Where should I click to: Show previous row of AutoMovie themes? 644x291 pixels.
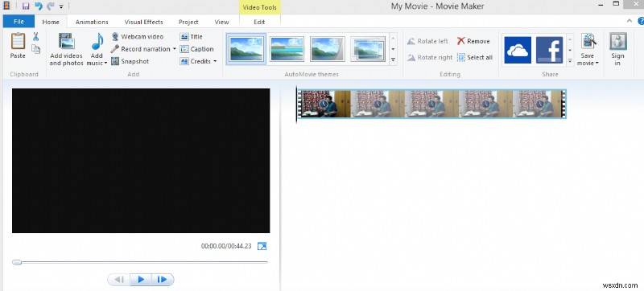[393, 39]
